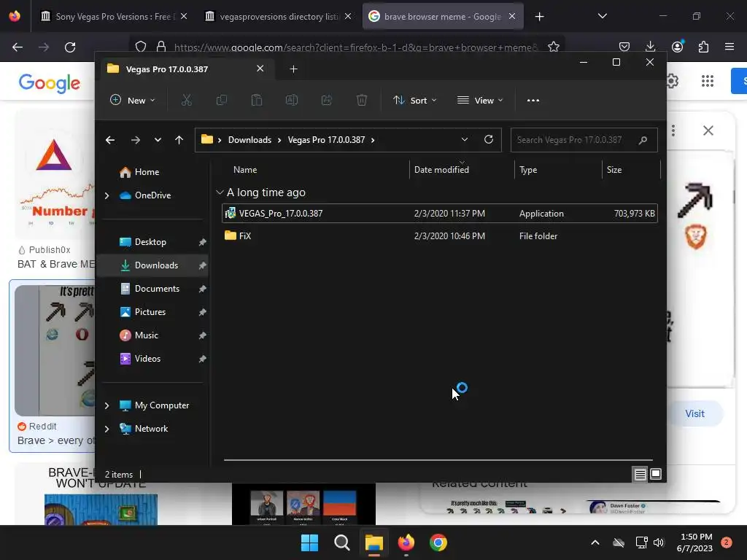Image resolution: width=747 pixels, height=560 pixels.
Task: Open recent locations dropdown arrow
Action: 158,140
